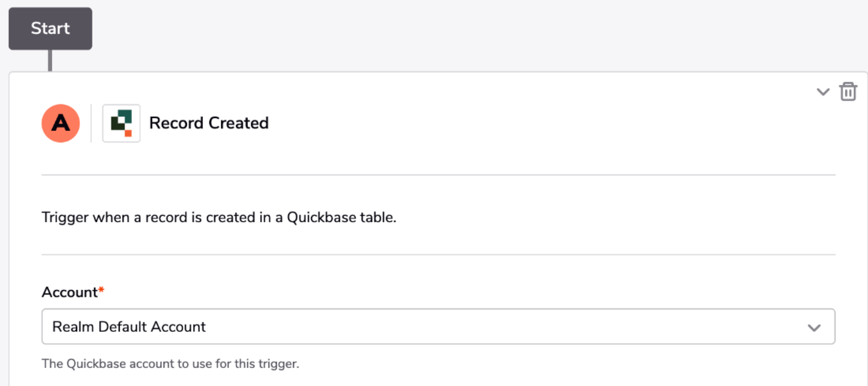This screenshot has height=386, width=868.
Task: Click the Account field label
Action: 69,292
